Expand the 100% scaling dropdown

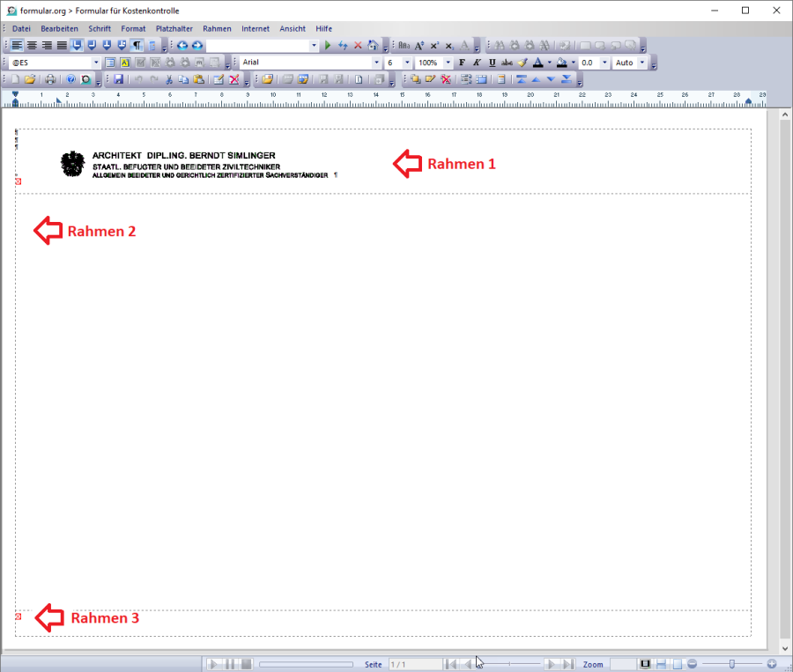click(447, 63)
